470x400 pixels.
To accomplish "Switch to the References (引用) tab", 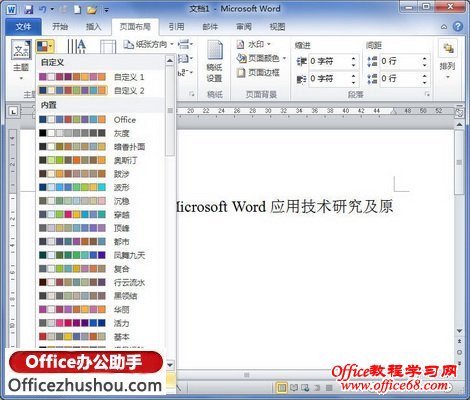I will [x=176, y=27].
